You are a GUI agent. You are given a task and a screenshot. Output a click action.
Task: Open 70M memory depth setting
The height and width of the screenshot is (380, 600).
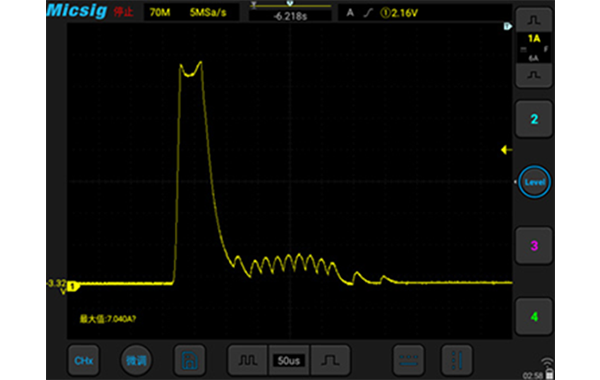coord(160,13)
